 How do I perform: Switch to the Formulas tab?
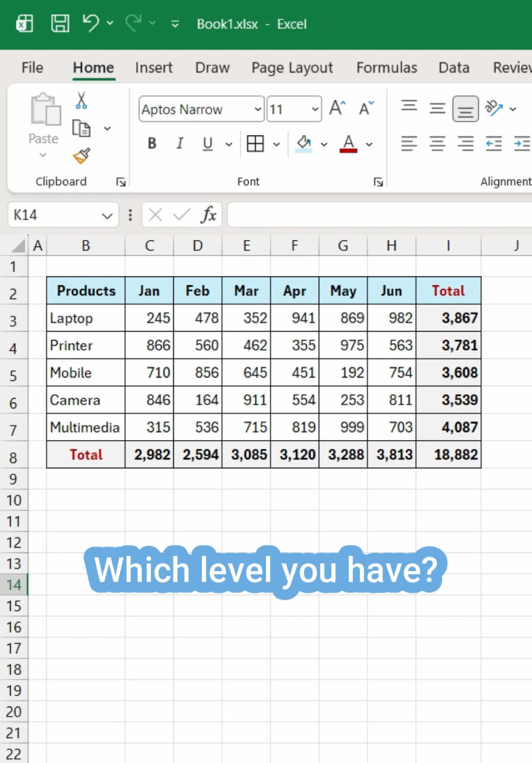click(387, 67)
